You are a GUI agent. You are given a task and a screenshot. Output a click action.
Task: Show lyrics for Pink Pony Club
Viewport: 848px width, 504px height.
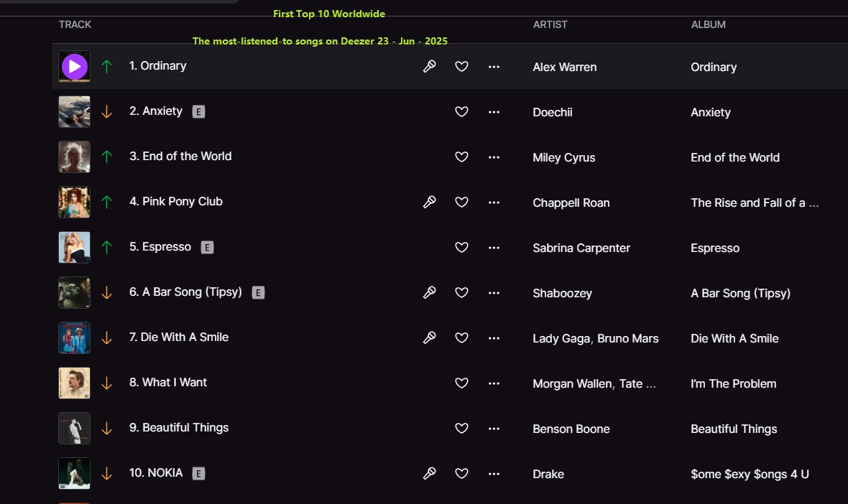[x=429, y=202]
